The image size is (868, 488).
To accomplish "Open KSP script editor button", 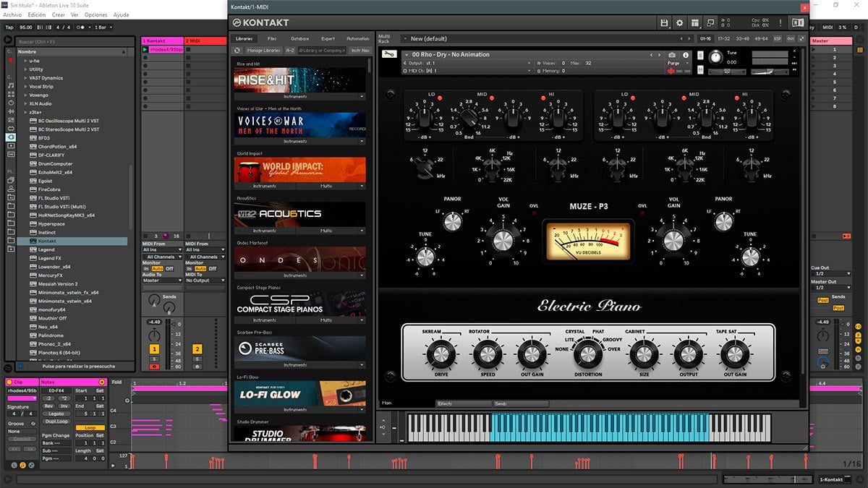I will click(x=778, y=38).
